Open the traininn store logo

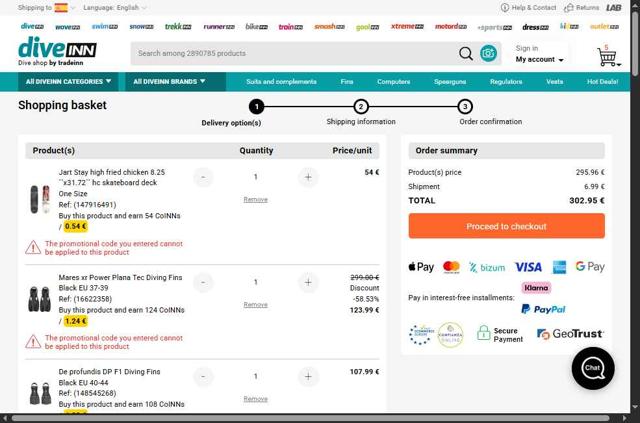coord(291,27)
